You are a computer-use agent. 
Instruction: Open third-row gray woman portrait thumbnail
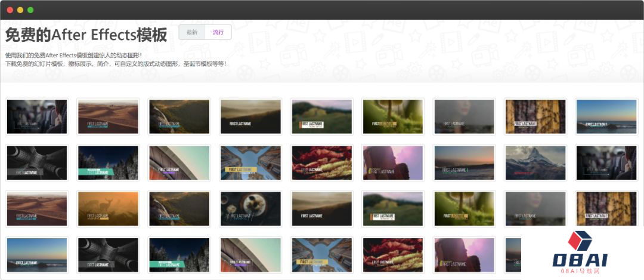point(535,209)
